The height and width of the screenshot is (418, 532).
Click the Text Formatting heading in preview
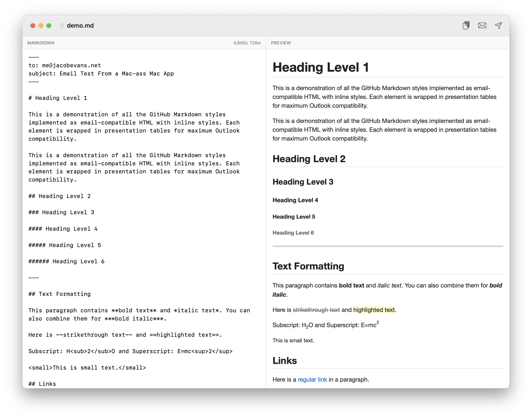pos(308,266)
